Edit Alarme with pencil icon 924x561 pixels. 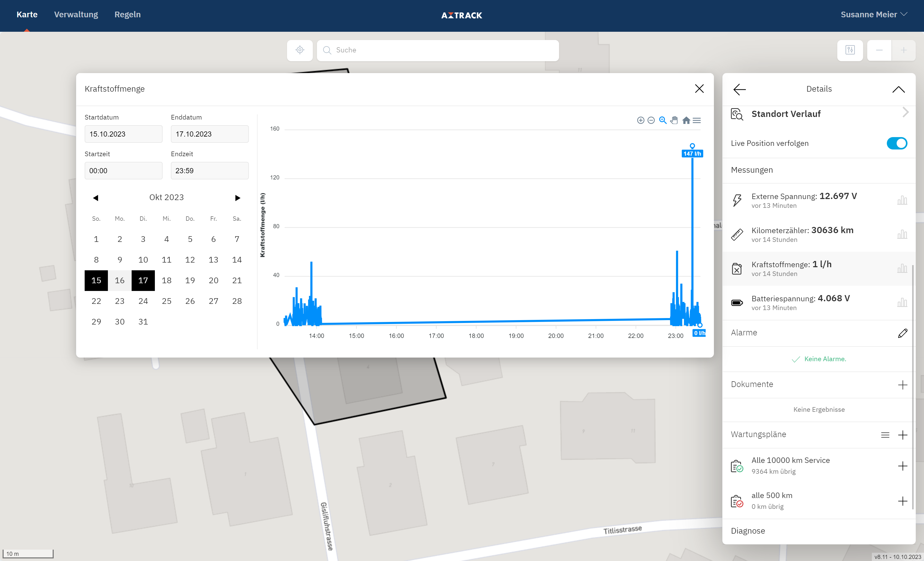(903, 333)
